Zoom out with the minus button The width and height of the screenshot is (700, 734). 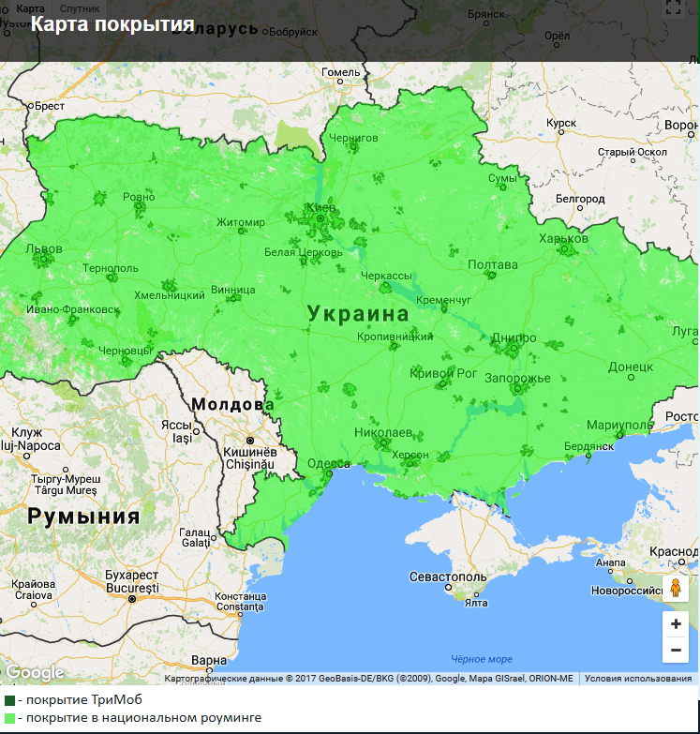click(x=676, y=650)
